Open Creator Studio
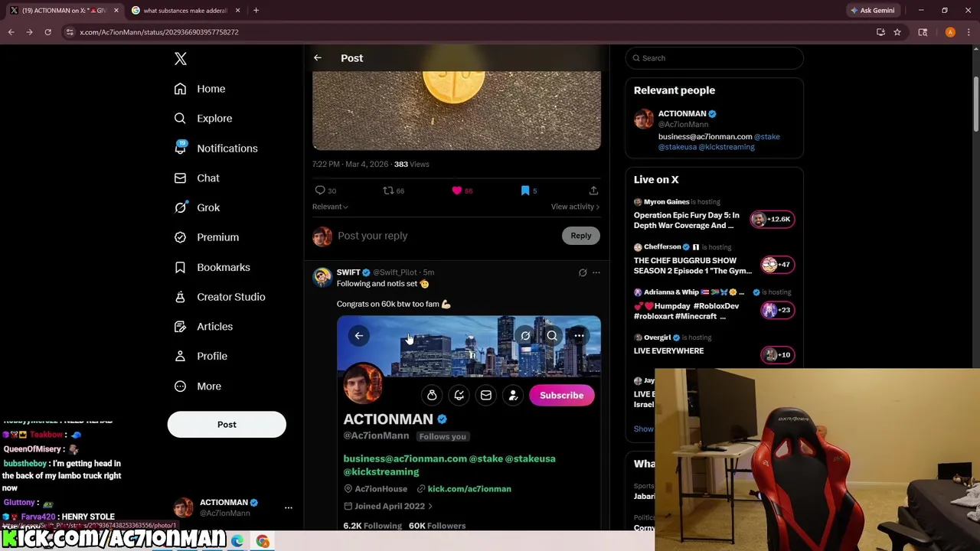Viewport: 980px width, 551px height. pyautogui.click(x=220, y=297)
